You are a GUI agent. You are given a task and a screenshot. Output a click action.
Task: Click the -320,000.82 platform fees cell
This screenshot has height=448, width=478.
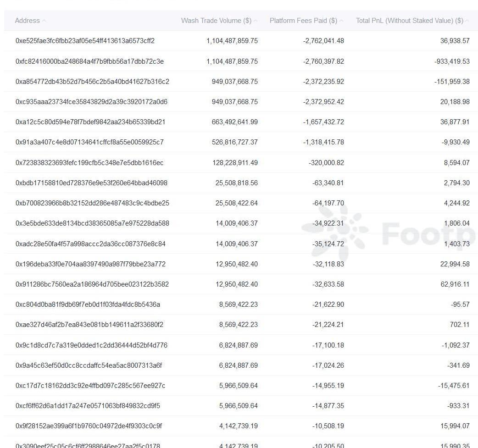coord(328,163)
